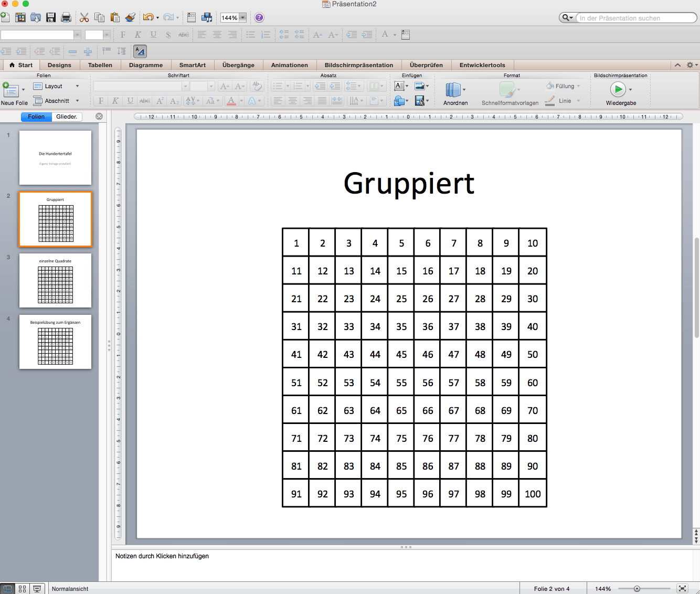Collapse the ribbon with the chevron
Image resolution: width=700 pixels, height=594 pixels.
(677, 65)
